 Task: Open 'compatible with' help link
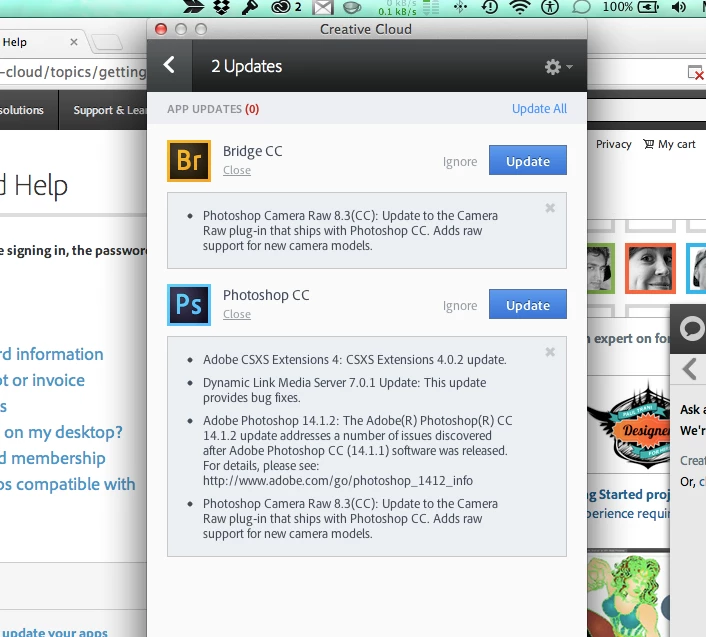pos(68,484)
